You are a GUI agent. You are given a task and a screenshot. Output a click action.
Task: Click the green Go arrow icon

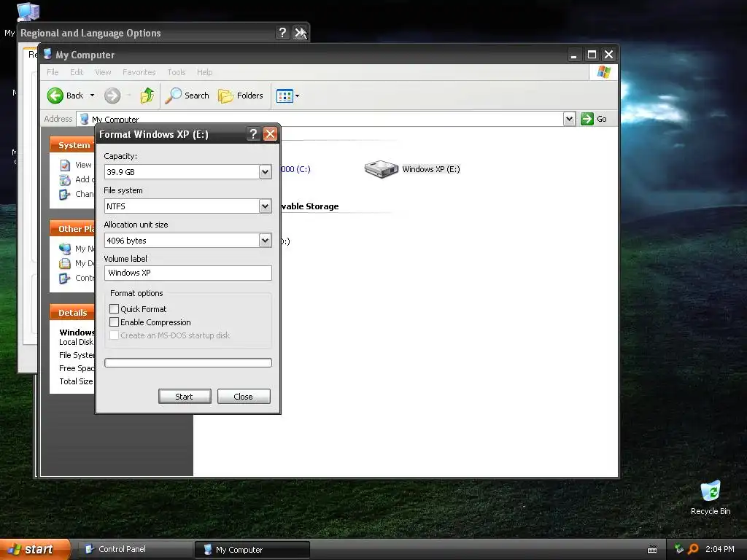tap(587, 119)
